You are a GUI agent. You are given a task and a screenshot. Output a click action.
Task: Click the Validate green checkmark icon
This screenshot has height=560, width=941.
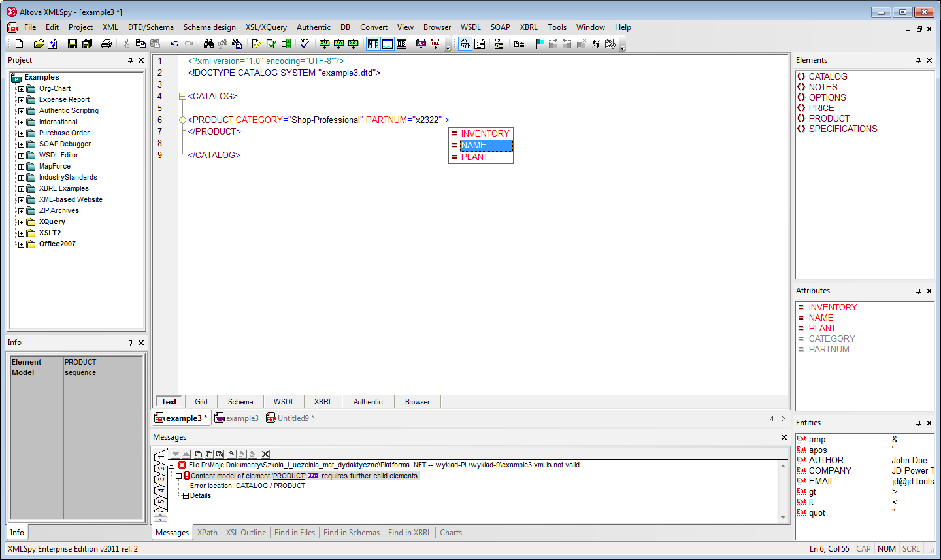(271, 44)
